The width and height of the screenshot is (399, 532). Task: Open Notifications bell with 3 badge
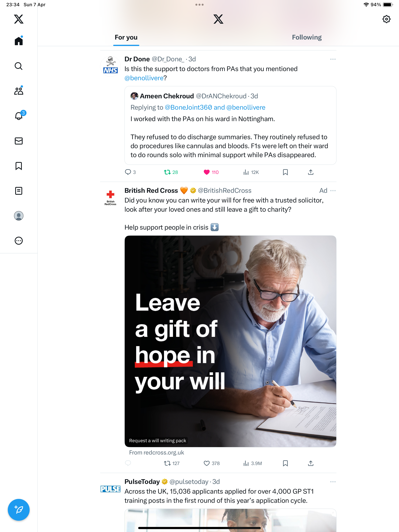pos(19,116)
